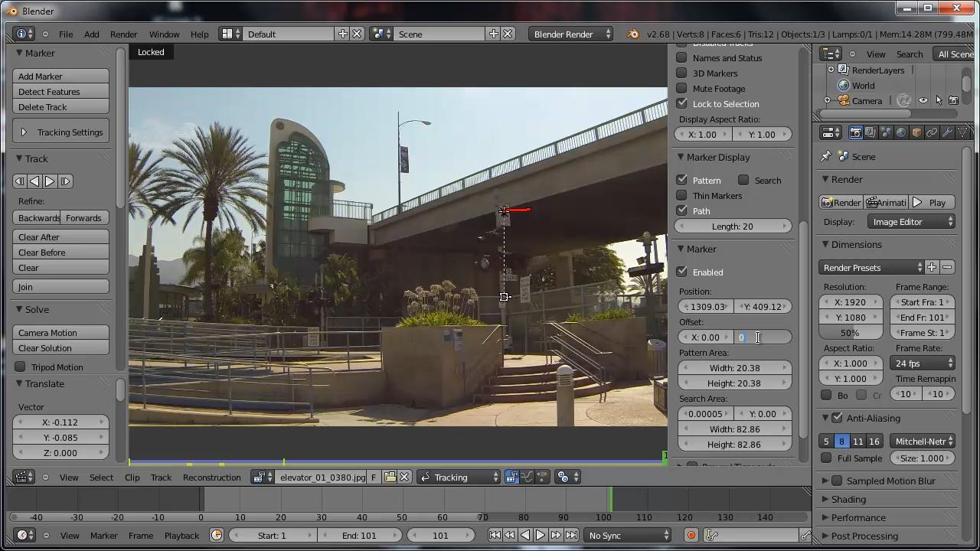980x551 pixels.
Task: Open the Render Presets dropdown
Action: click(872, 268)
